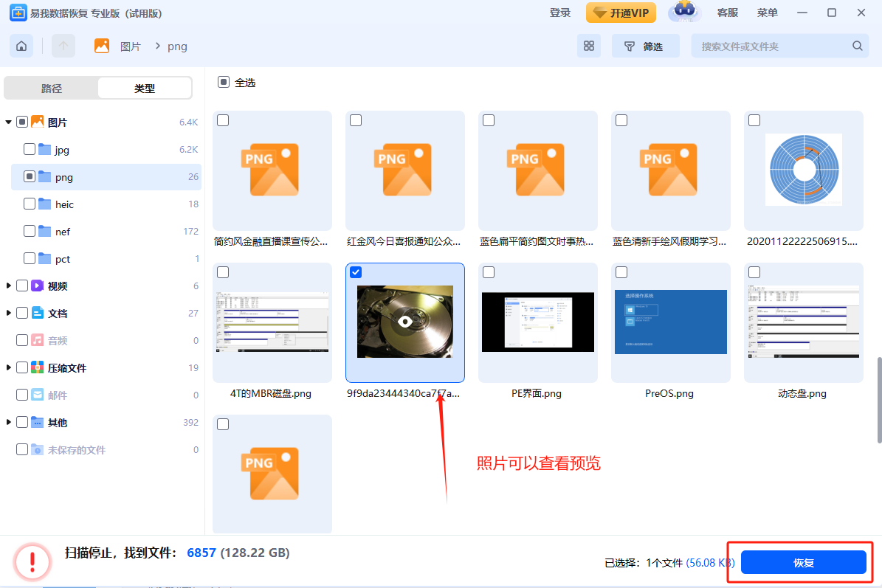Open the PE界面.png thumbnail
Image resolution: width=882 pixels, height=588 pixels.
pyautogui.click(x=538, y=322)
